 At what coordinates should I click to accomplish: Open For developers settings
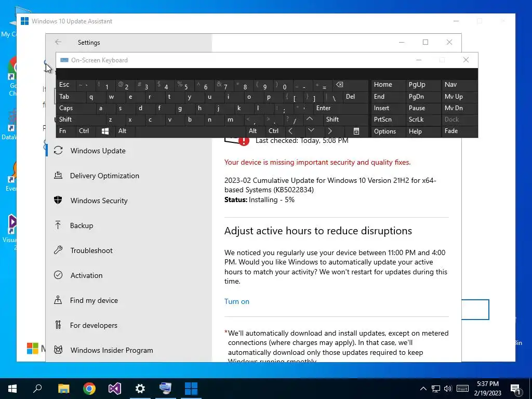tap(129, 325)
